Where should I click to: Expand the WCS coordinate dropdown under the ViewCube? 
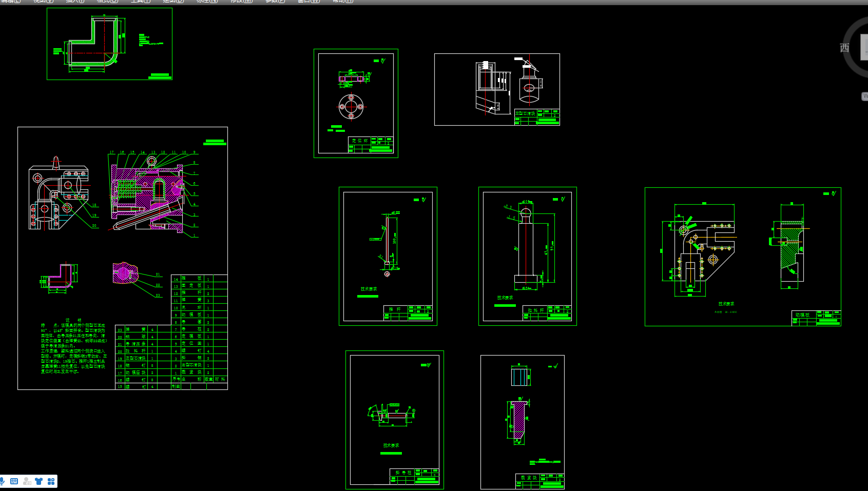coord(864,96)
